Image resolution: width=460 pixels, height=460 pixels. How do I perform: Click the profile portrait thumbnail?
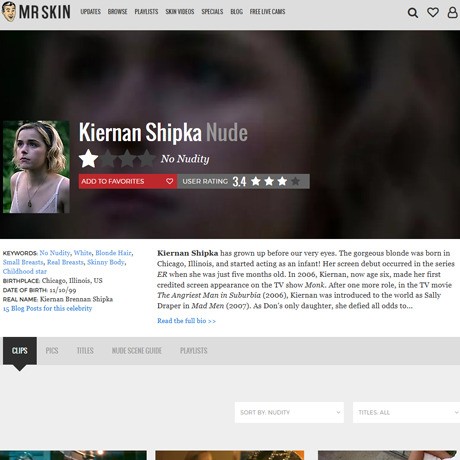[36, 167]
